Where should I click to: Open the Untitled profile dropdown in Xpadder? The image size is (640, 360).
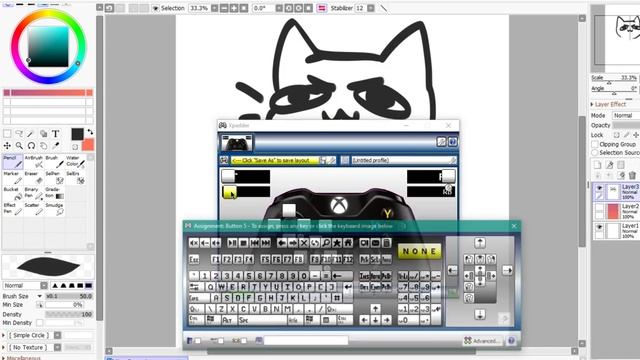click(403, 160)
